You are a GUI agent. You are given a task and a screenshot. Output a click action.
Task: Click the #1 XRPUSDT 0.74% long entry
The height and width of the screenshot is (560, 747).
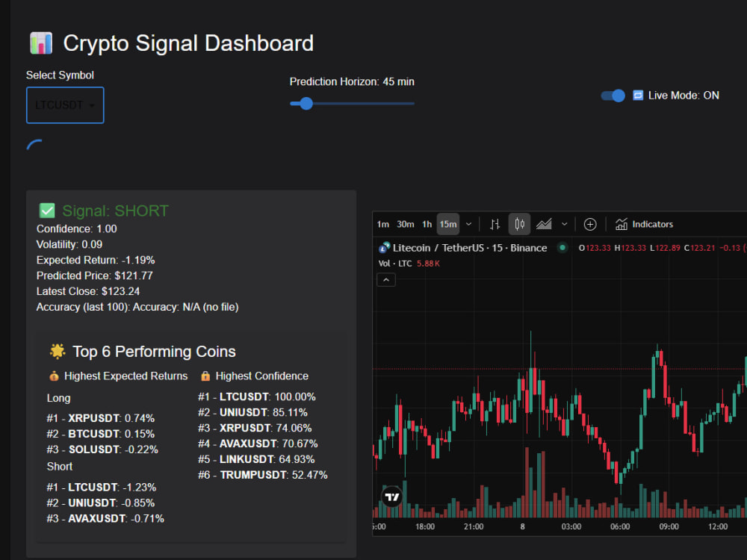point(101,419)
